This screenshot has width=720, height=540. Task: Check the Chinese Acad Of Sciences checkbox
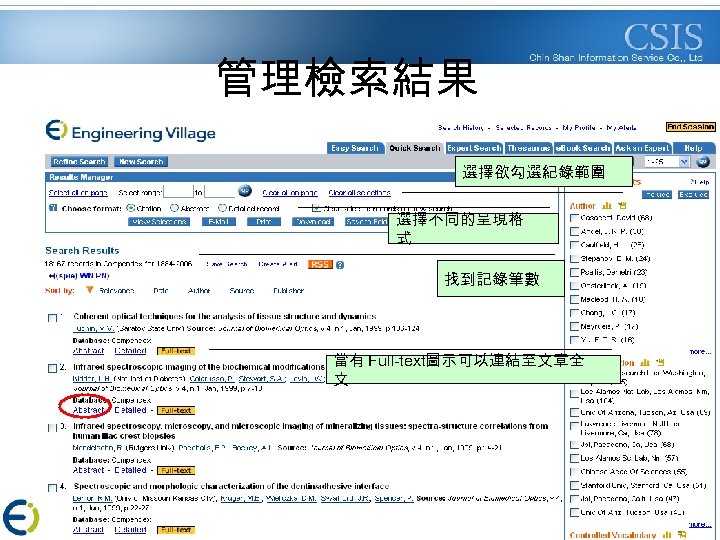coord(574,472)
